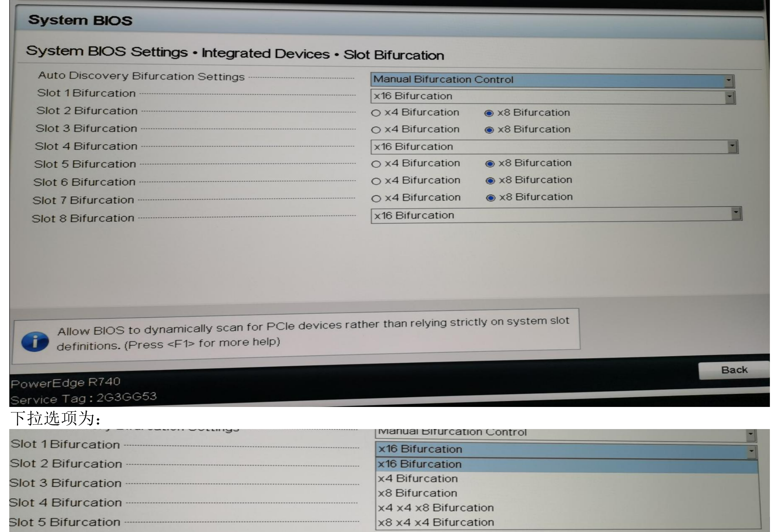Select x8 Bifurcation for Slot 7

click(491, 198)
